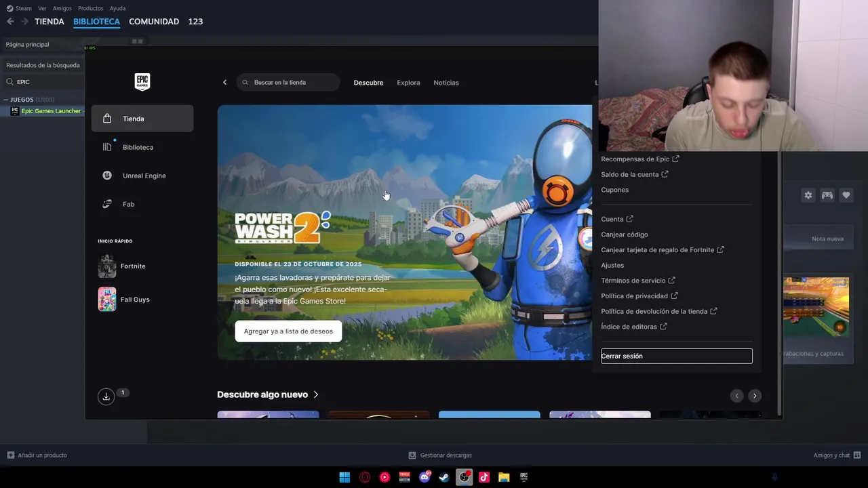This screenshot has height=488, width=868.
Task: Switch to the Noticias tab
Action: [x=446, y=83]
